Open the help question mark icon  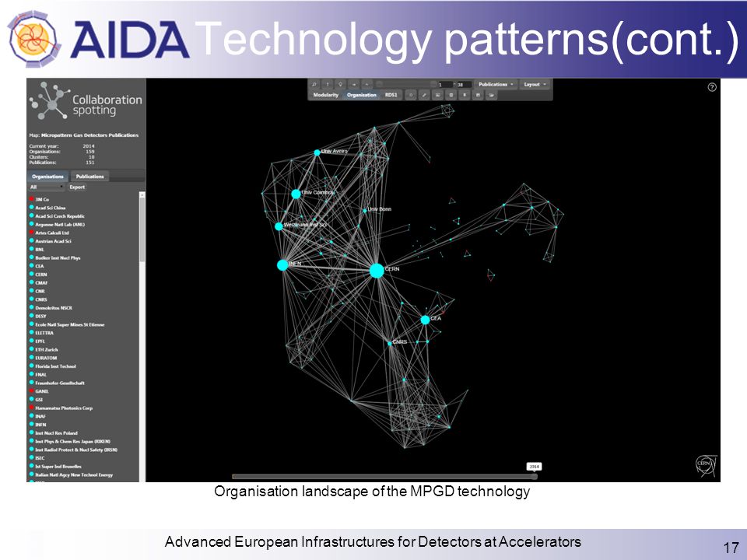click(712, 87)
